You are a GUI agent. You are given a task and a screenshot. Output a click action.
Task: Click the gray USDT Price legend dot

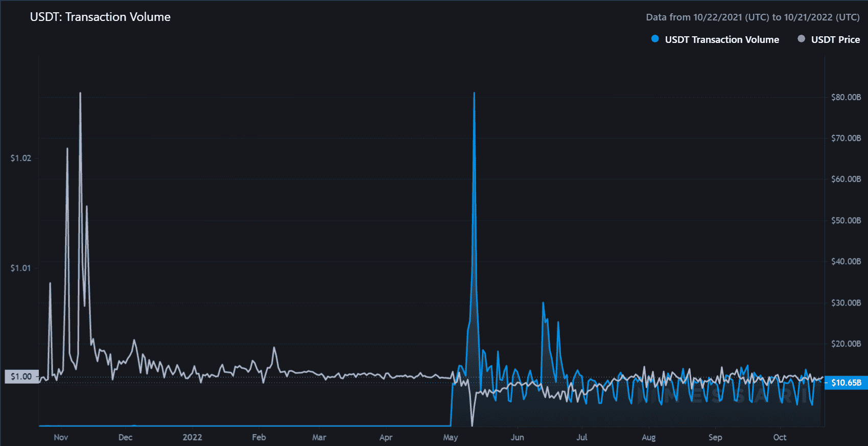click(x=801, y=39)
